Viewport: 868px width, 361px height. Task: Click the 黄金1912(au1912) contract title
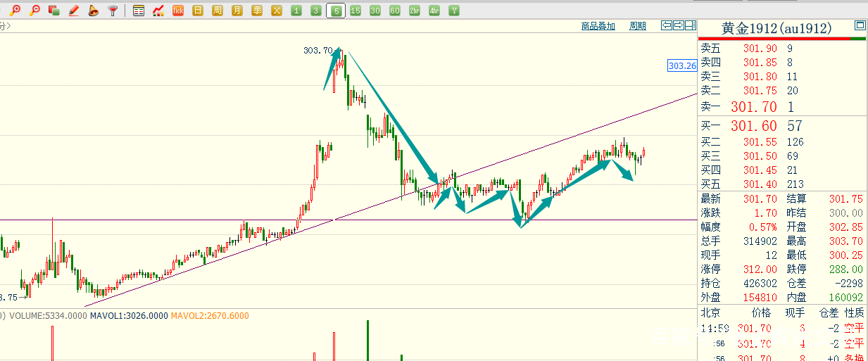coord(776,28)
